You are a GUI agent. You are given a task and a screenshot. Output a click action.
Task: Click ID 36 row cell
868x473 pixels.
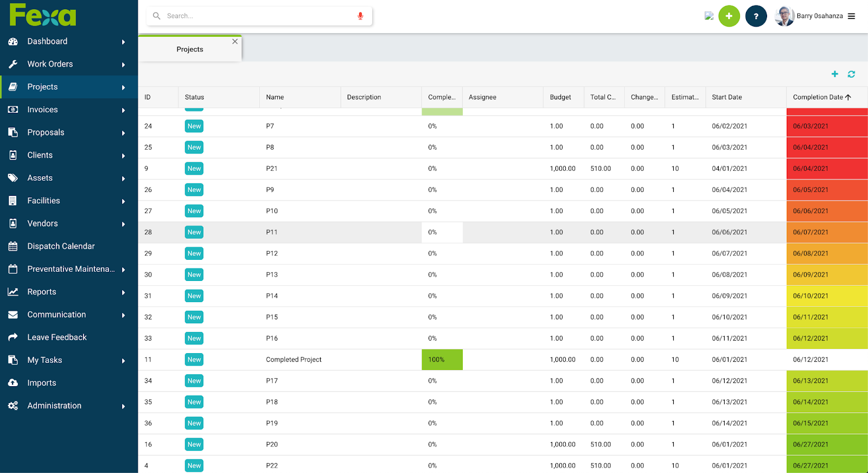tap(158, 423)
